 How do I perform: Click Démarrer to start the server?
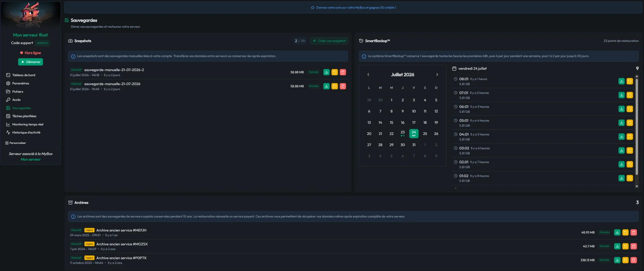tap(31, 62)
